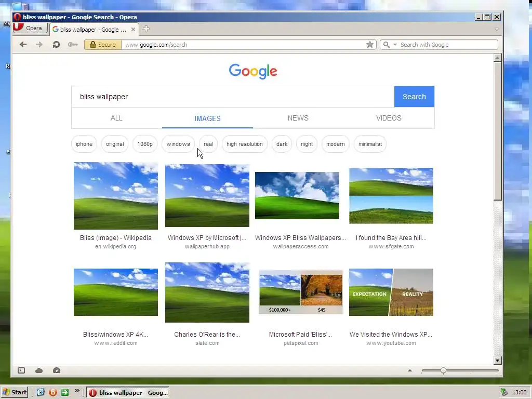The width and height of the screenshot is (532, 399).
Task: Apply the real filter chip
Action: pyautogui.click(x=208, y=144)
